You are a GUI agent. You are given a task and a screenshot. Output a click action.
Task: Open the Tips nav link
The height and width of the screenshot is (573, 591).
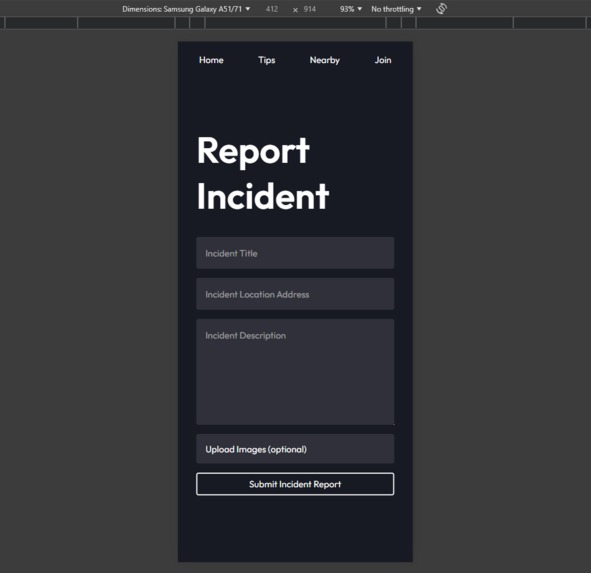click(x=266, y=60)
